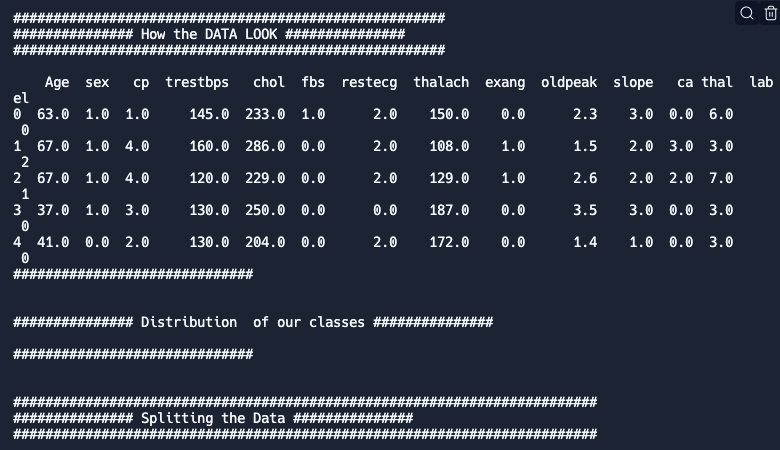Viewport: 780px width, 450px height.
Task: Click the 'fbs' column header
Action: [x=313, y=82]
